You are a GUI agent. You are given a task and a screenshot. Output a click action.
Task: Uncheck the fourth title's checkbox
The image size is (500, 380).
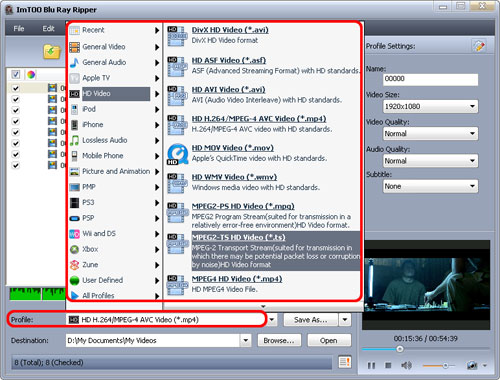click(15, 121)
